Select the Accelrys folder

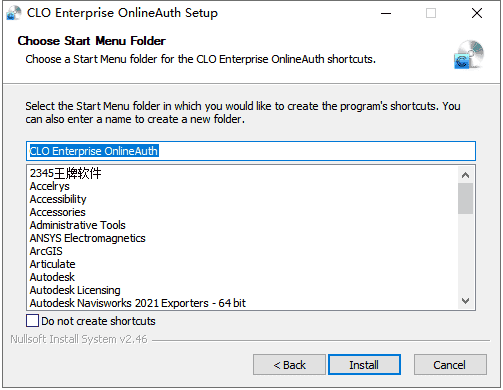point(50,186)
